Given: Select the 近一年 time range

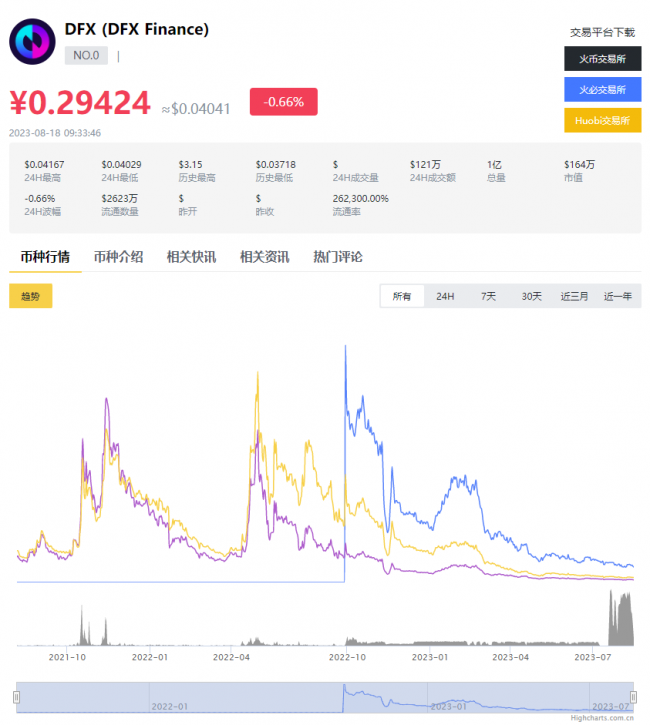Looking at the screenshot, I should [x=618, y=296].
